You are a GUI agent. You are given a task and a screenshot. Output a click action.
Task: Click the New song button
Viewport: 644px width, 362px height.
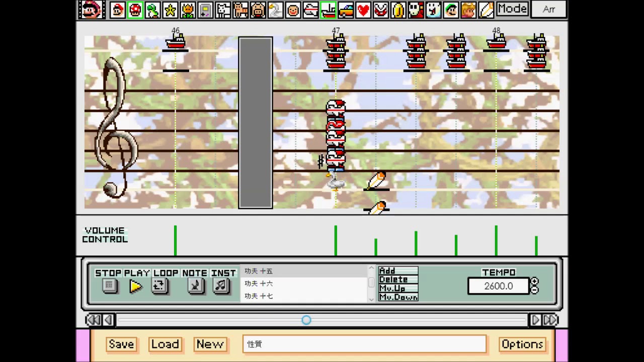(210, 344)
